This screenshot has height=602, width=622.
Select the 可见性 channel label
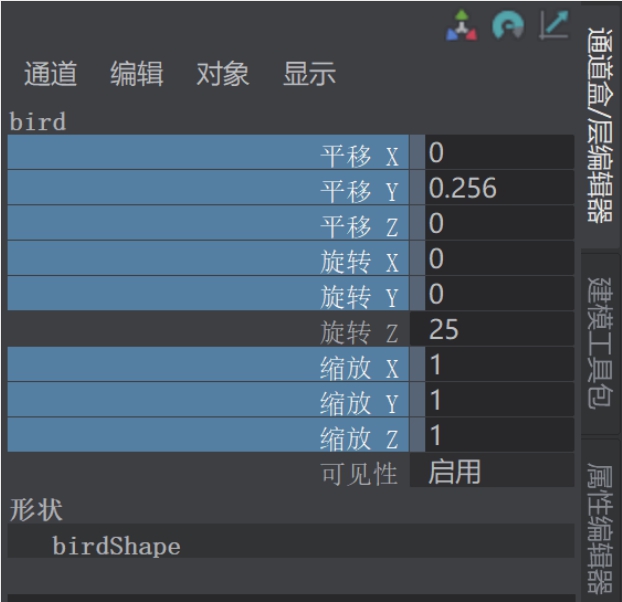pyautogui.click(x=359, y=473)
